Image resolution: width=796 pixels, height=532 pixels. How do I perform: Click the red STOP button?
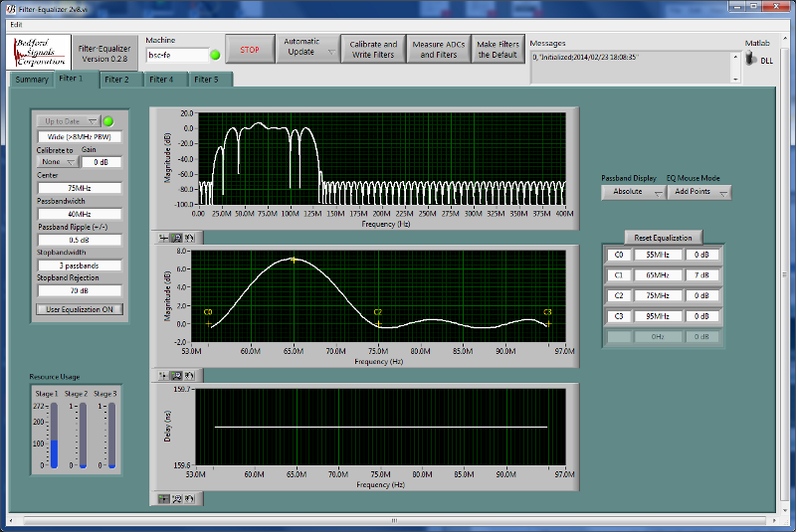(x=250, y=49)
